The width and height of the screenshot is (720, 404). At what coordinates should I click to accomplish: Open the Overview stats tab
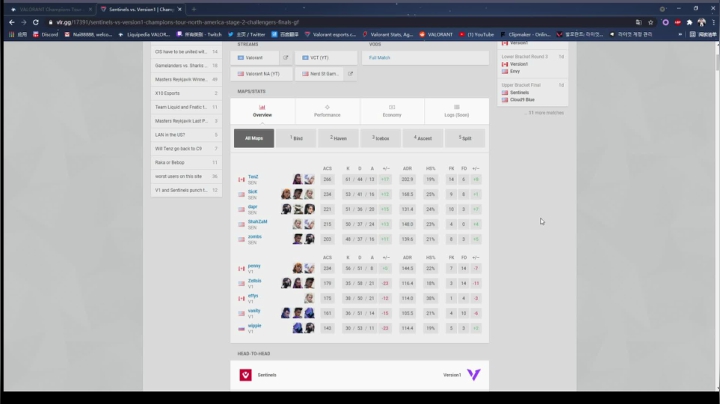(262, 111)
